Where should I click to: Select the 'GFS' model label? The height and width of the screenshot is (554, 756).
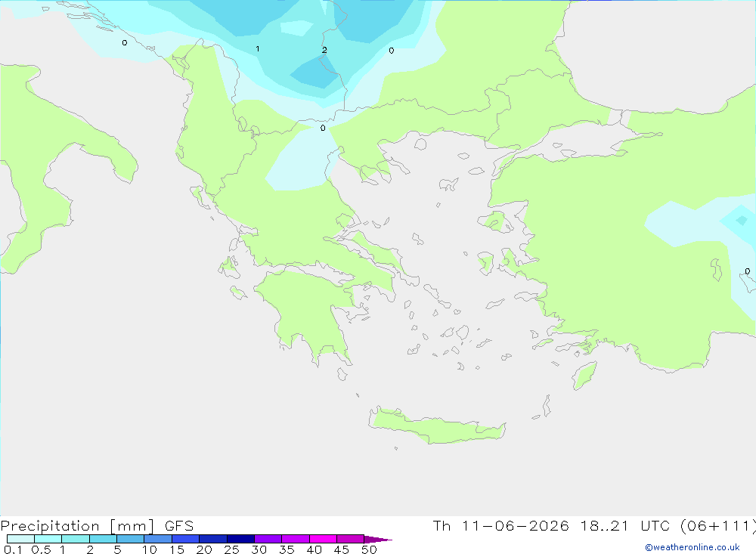(179, 526)
